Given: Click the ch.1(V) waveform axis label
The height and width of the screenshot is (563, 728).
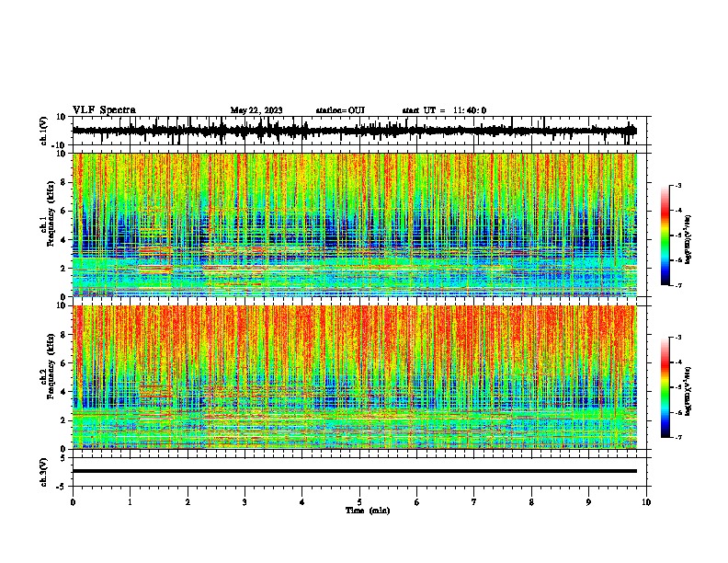Looking at the screenshot, I should click(x=44, y=131).
